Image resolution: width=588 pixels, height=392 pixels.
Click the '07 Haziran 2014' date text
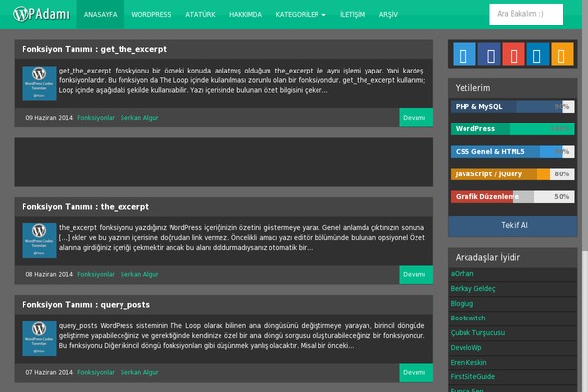coord(49,372)
